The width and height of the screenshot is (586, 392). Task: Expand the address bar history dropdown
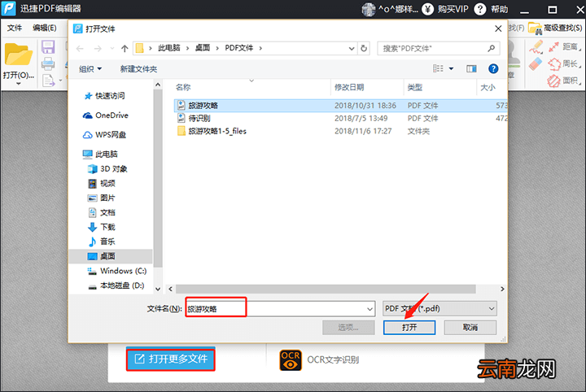[x=352, y=48]
